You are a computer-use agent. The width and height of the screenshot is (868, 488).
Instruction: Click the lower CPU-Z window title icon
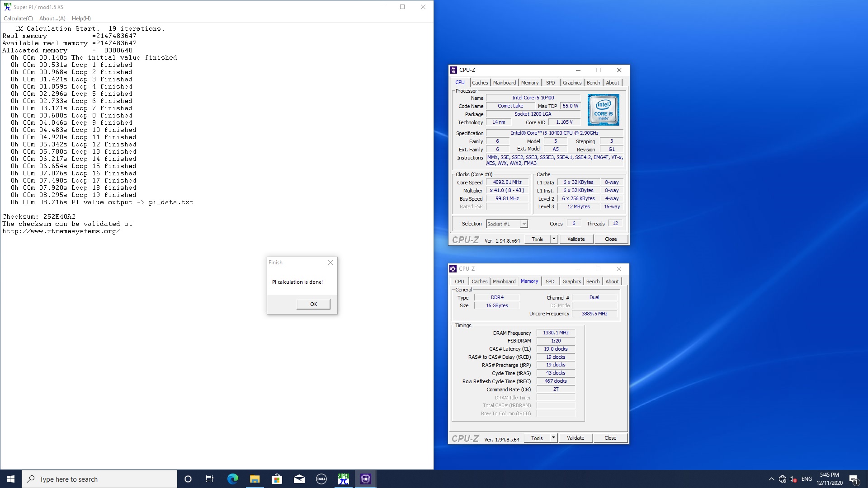453,269
